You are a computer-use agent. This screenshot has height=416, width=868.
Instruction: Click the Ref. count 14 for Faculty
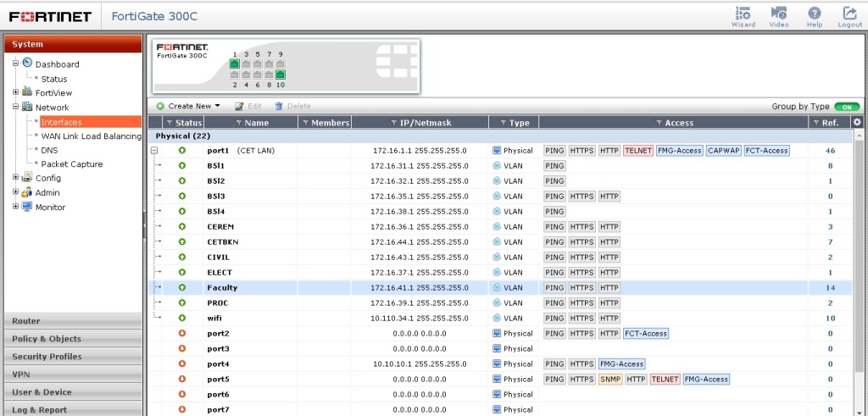[x=830, y=288]
